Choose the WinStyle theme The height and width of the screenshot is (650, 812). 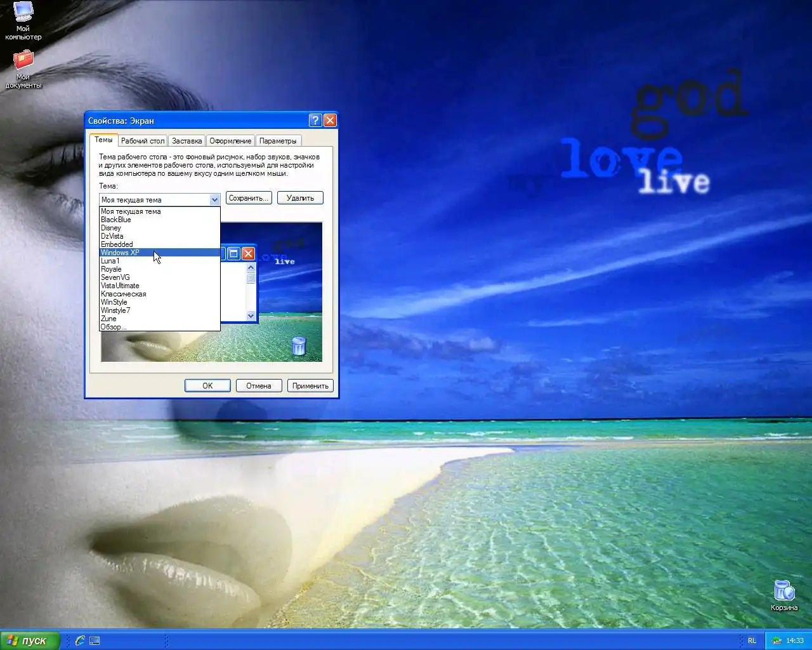click(x=160, y=302)
